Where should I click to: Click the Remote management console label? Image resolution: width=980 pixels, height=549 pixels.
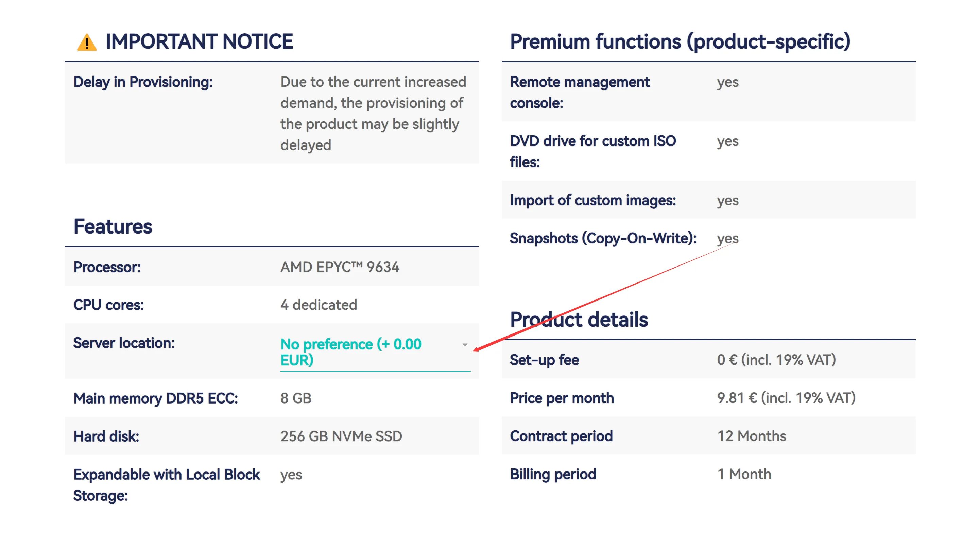tap(580, 92)
